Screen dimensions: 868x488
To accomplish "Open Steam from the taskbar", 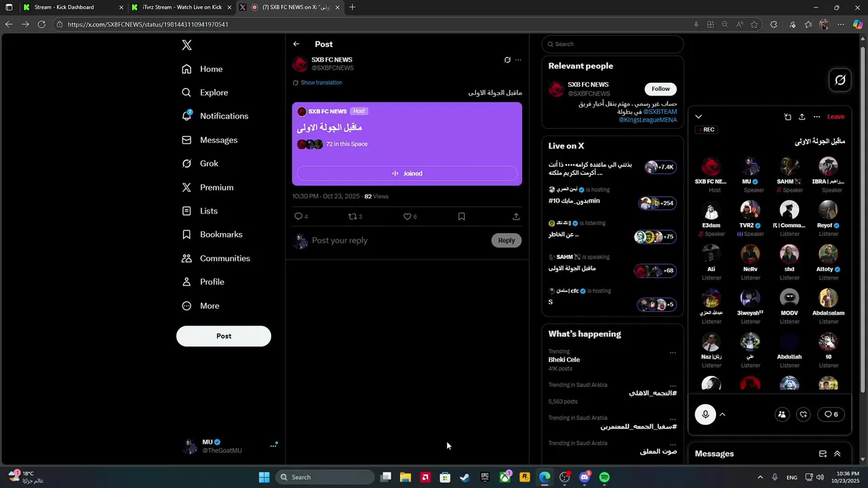I will (x=465, y=477).
